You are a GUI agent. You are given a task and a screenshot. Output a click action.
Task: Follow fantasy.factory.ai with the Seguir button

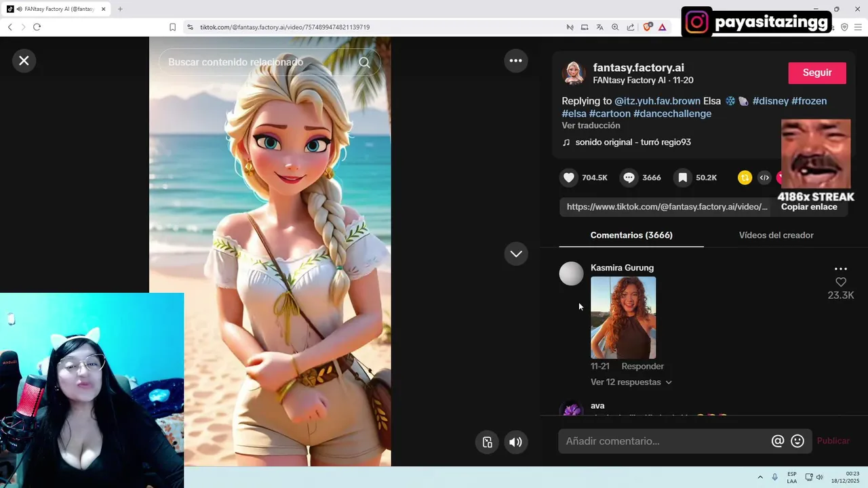click(817, 73)
